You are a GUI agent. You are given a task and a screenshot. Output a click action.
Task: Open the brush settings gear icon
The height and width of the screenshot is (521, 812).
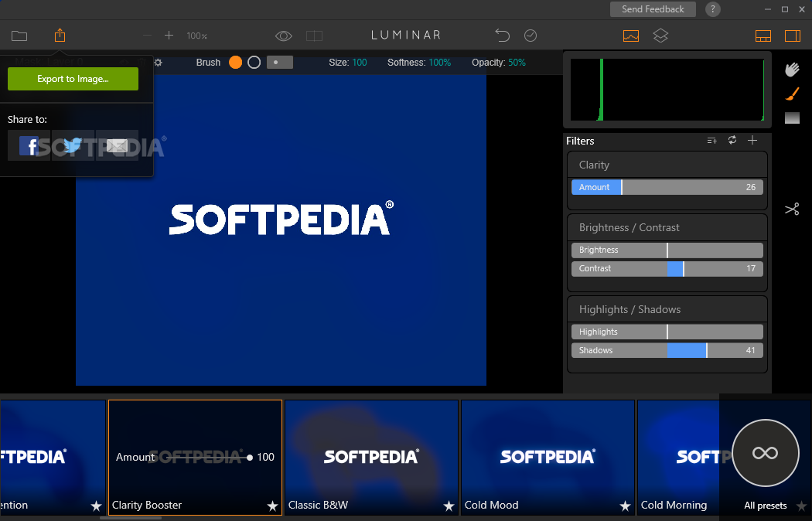tap(159, 63)
